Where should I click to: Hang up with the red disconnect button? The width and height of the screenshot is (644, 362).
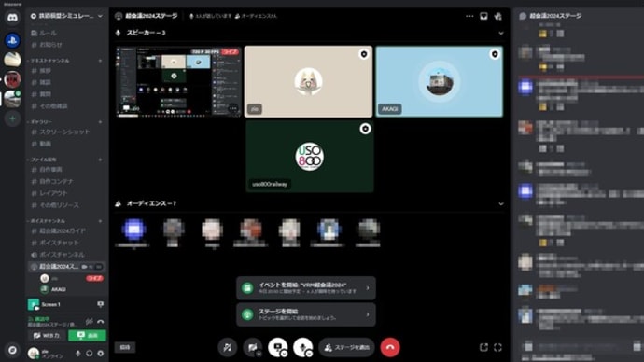390,347
